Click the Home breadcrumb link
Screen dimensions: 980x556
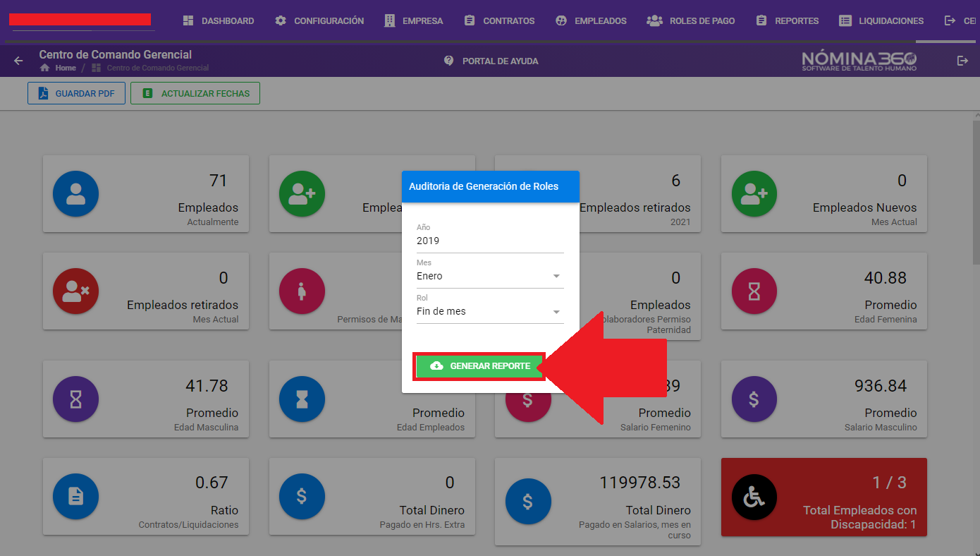[66, 68]
